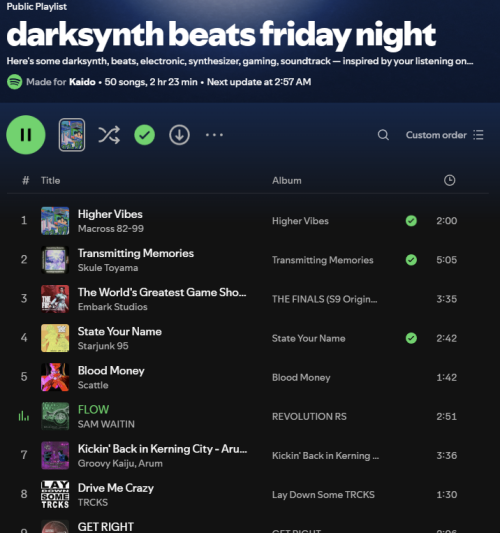Sort by the # column header
The image size is (500, 533).
(x=25, y=180)
